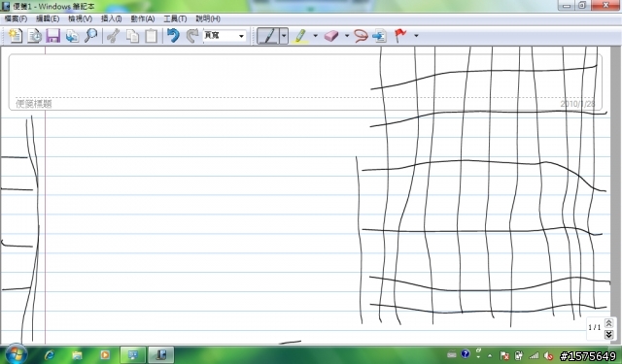Click the network signal bars icon
Screen dimensions: 622x364
click(x=534, y=355)
